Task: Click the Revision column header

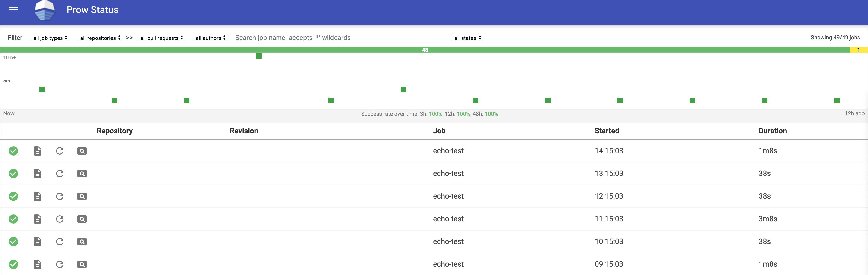Action: click(x=244, y=131)
